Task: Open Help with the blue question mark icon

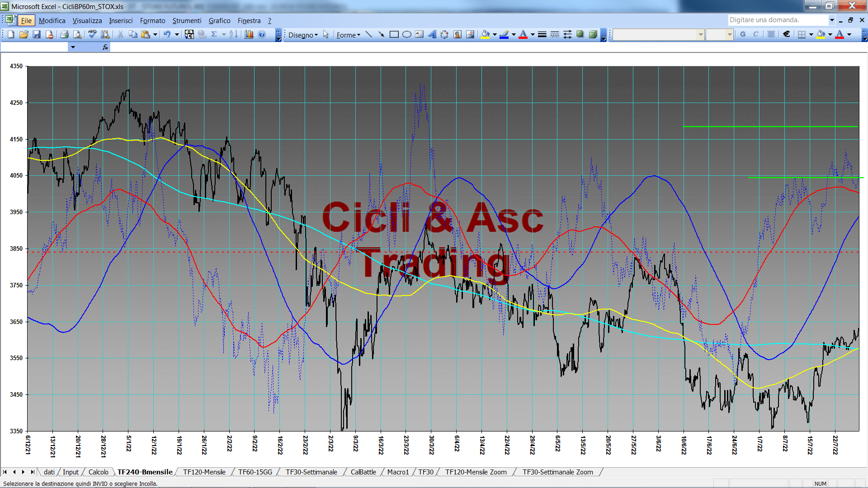Action: (262, 34)
